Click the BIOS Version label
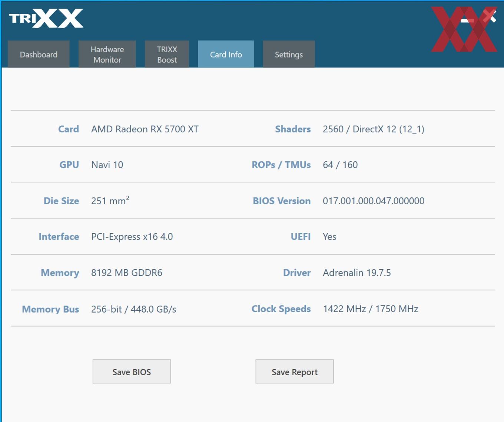The height and width of the screenshot is (422, 504). pos(282,201)
